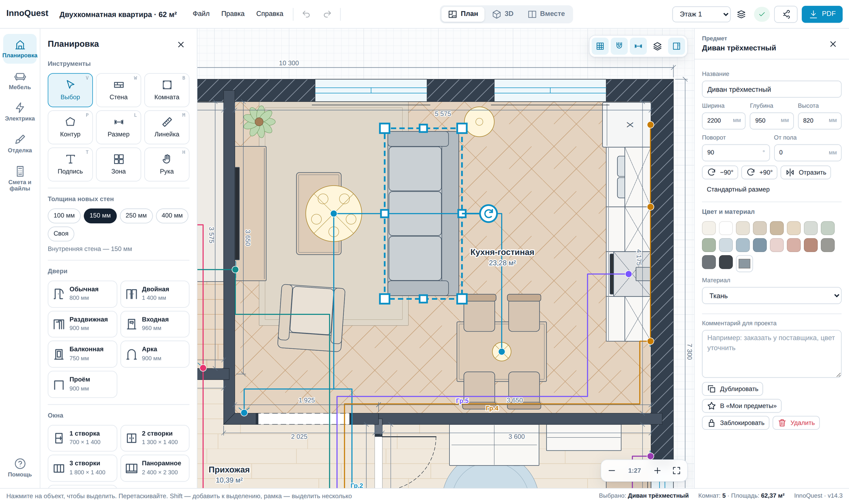Click the zoom out minus button
This screenshot has width=849, height=504.
[x=612, y=470]
